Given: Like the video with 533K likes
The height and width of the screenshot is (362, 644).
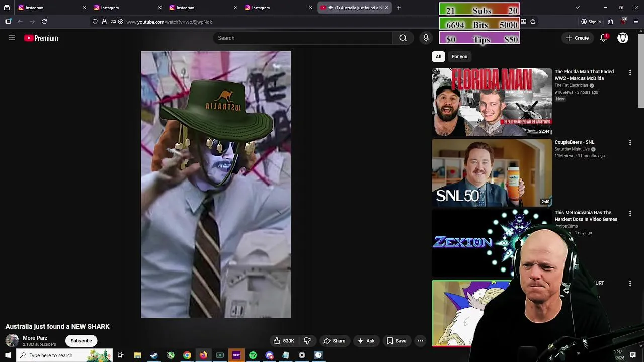Looking at the screenshot, I should click(x=284, y=341).
